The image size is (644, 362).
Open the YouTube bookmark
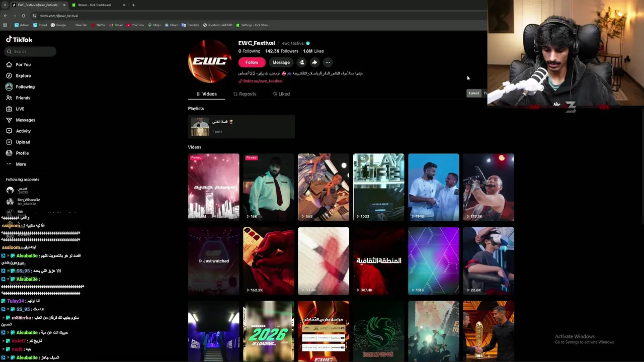[135, 25]
